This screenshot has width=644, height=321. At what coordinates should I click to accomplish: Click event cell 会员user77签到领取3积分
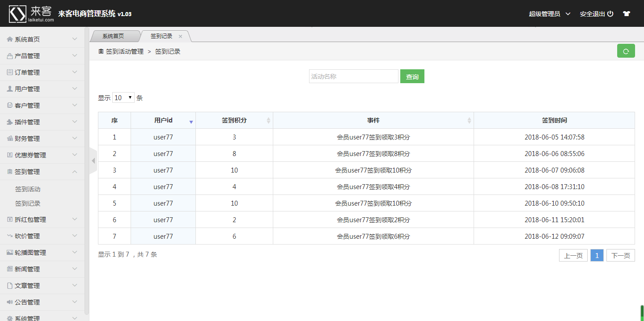pos(373,137)
